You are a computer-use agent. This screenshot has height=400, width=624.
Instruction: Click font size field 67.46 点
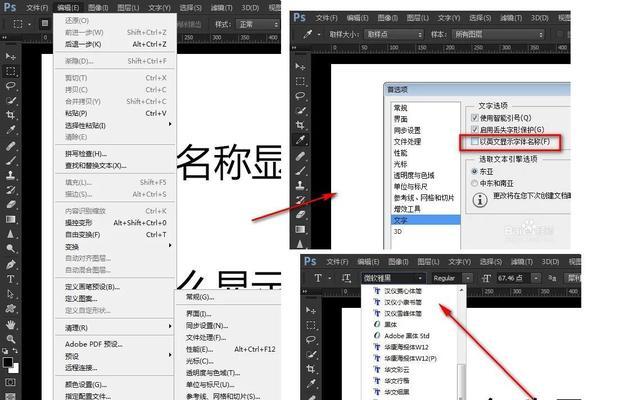coord(511,278)
